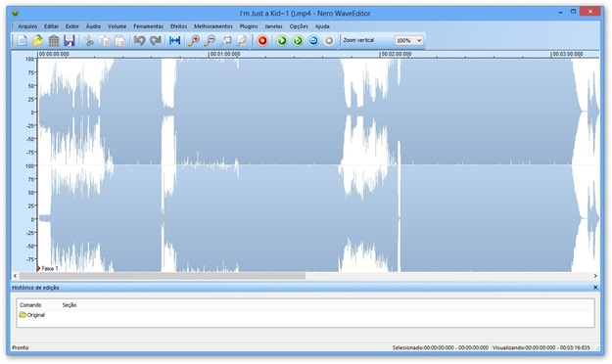Viewport: 612px width, 364px height.
Task: Open the Volume menu
Action: coord(118,26)
